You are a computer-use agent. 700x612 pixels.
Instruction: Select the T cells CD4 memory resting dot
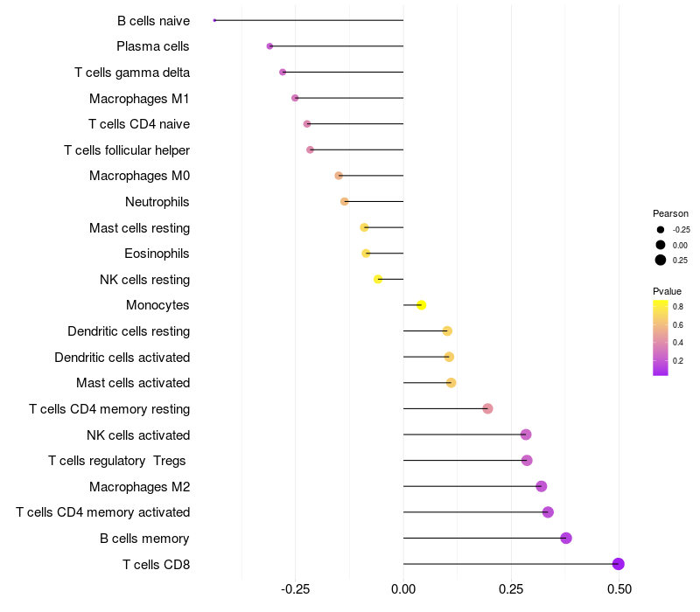[487, 408]
